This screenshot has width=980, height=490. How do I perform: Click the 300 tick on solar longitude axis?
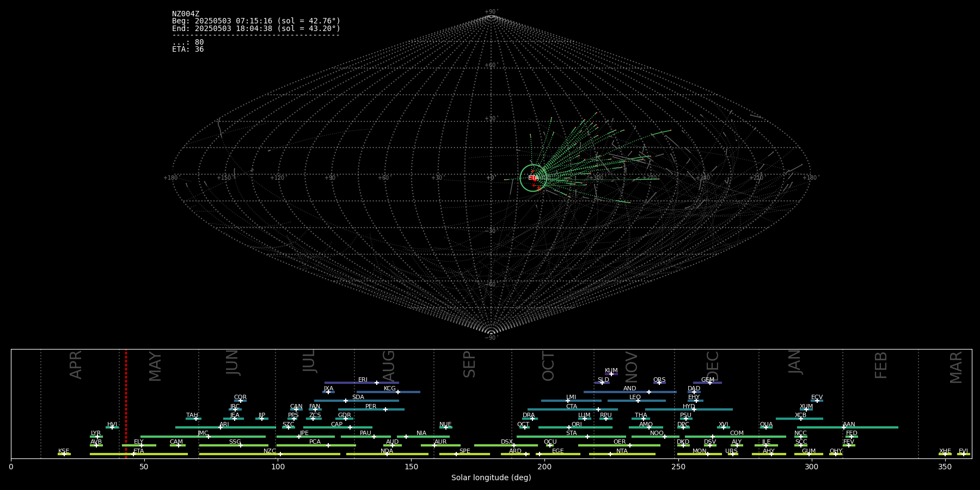click(811, 467)
